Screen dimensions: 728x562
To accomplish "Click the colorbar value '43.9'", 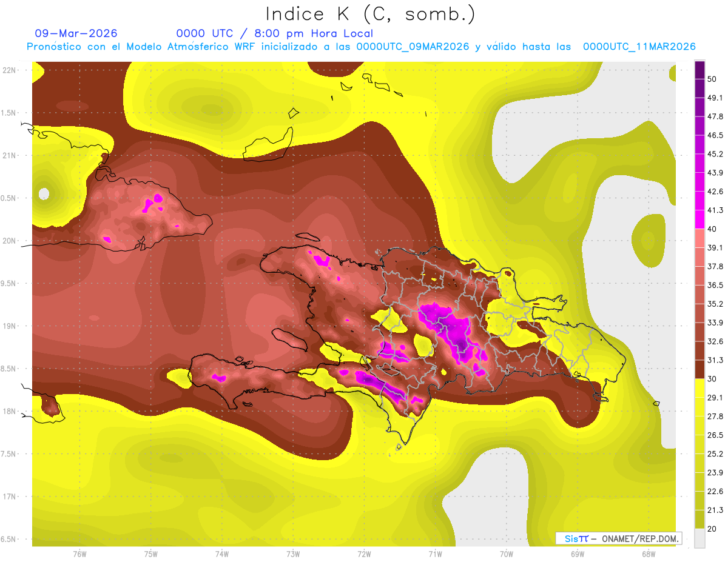I will [715, 173].
